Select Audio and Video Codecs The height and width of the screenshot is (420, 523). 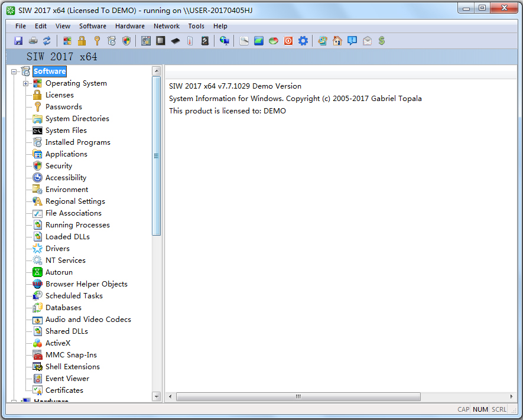[88, 320]
